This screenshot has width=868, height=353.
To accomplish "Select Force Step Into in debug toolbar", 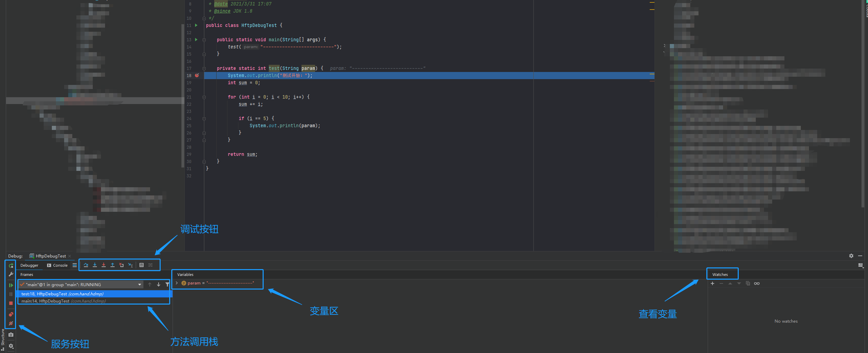I will point(104,265).
